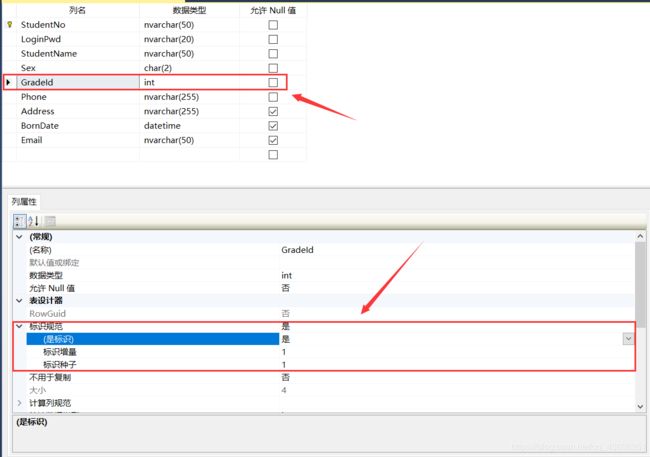
Task: Click the 允许 Null 值 column header
Action: coord(273,10)
